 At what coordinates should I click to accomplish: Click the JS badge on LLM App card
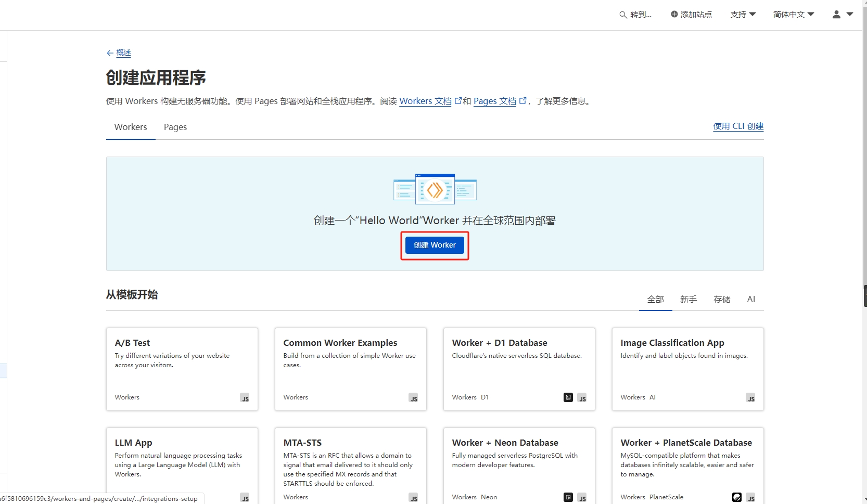[245, 498]
